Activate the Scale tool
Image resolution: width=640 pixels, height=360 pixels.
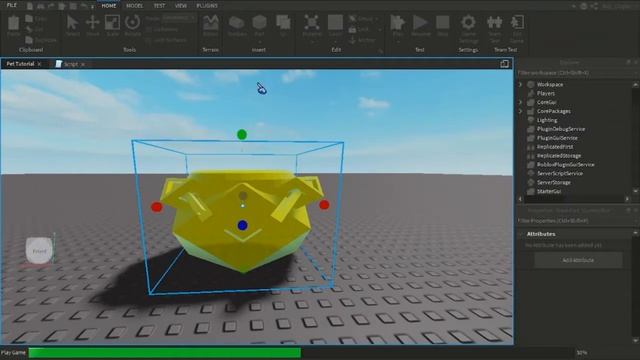click(x=112, y=23)
